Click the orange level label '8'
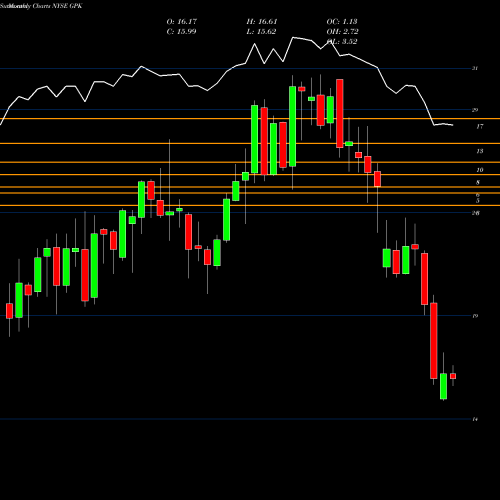500x500 pixels. pyautogui.click(x=478, y=182)
